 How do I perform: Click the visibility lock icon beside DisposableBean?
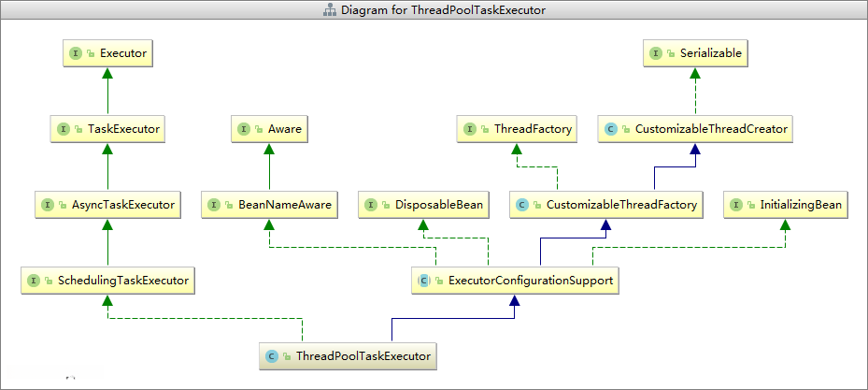tap(386, 206)
